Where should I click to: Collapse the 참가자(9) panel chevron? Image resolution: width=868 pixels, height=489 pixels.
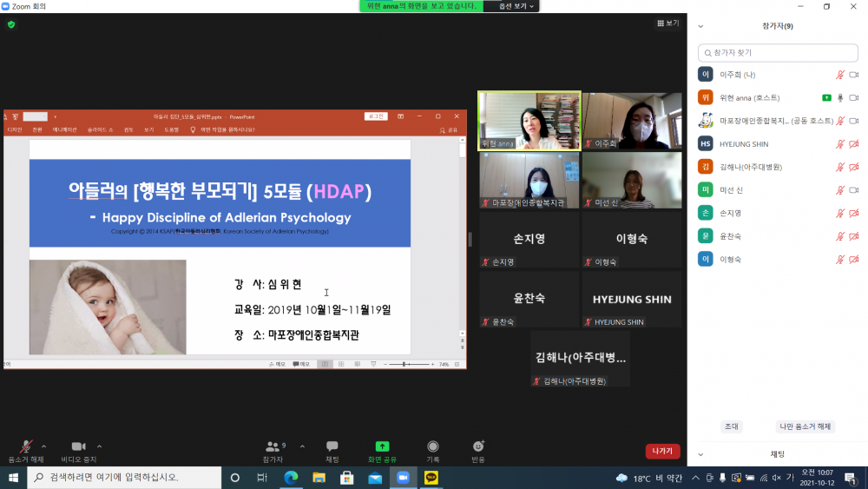(700, 26)
